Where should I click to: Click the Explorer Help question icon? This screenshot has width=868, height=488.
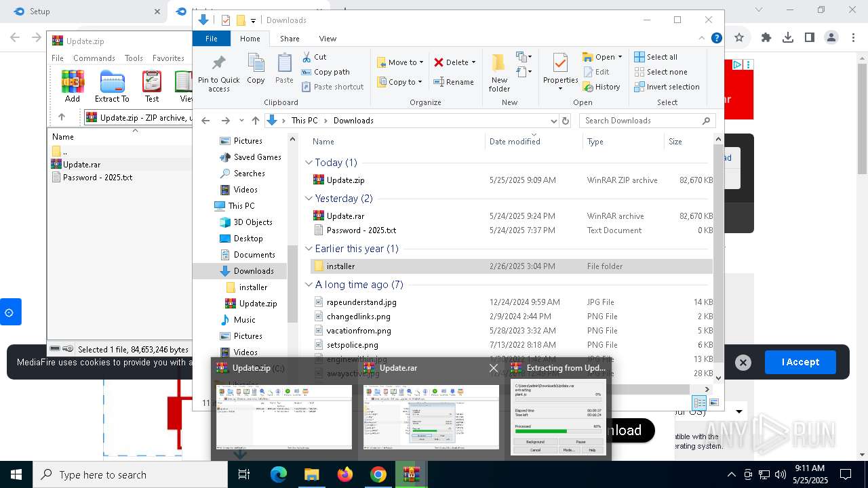pyautogui.click(x=716, y=39)
